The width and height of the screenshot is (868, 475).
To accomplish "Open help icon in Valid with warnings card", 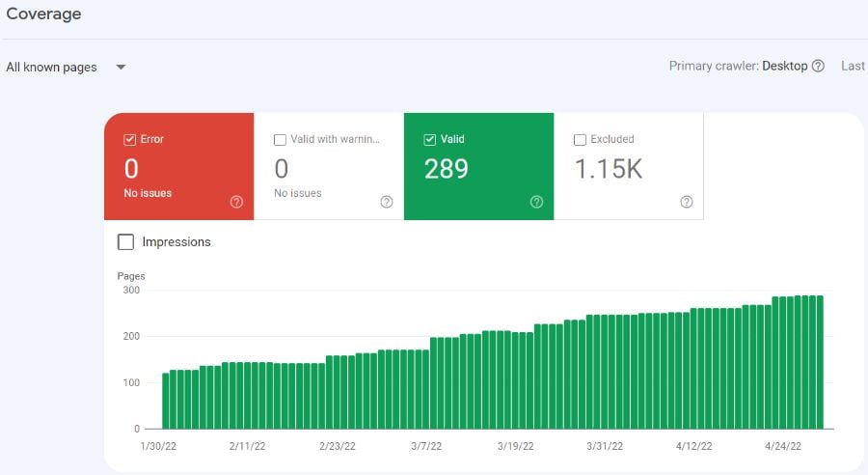I will coord(387,202).
